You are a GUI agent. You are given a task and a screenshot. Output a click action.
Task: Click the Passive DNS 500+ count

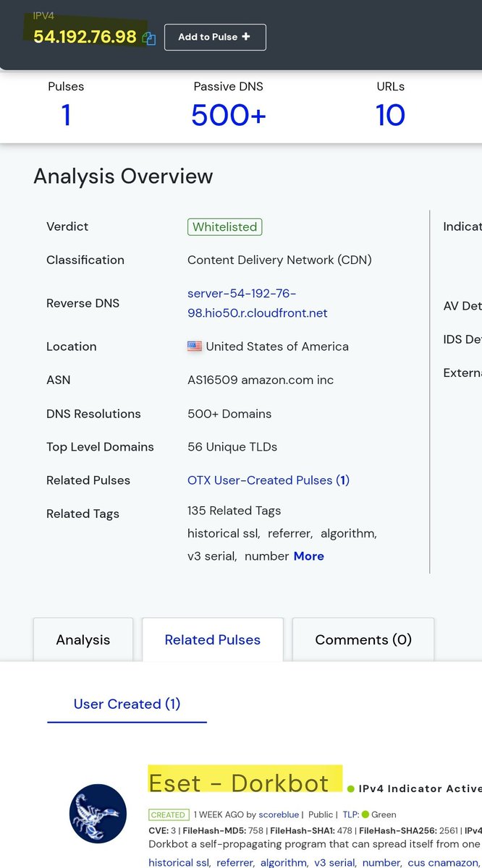pyautogui.click(x=229, y=115)
